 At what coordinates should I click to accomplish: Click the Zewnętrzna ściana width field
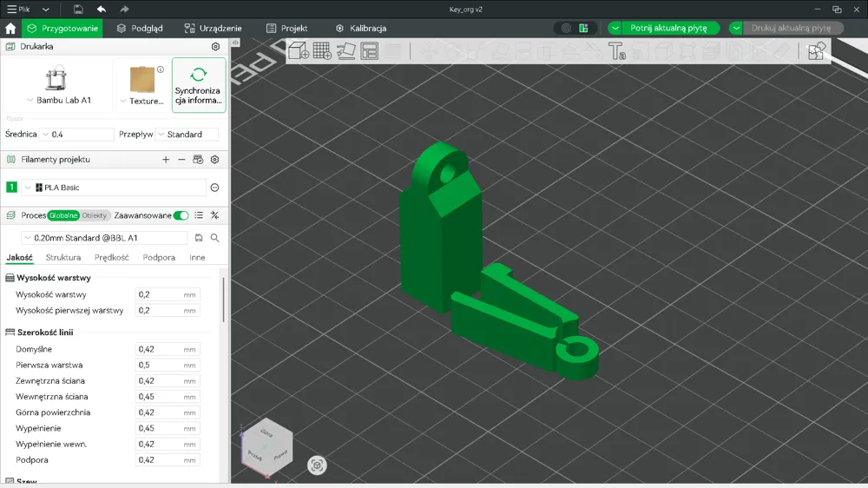tap(168, 381)
